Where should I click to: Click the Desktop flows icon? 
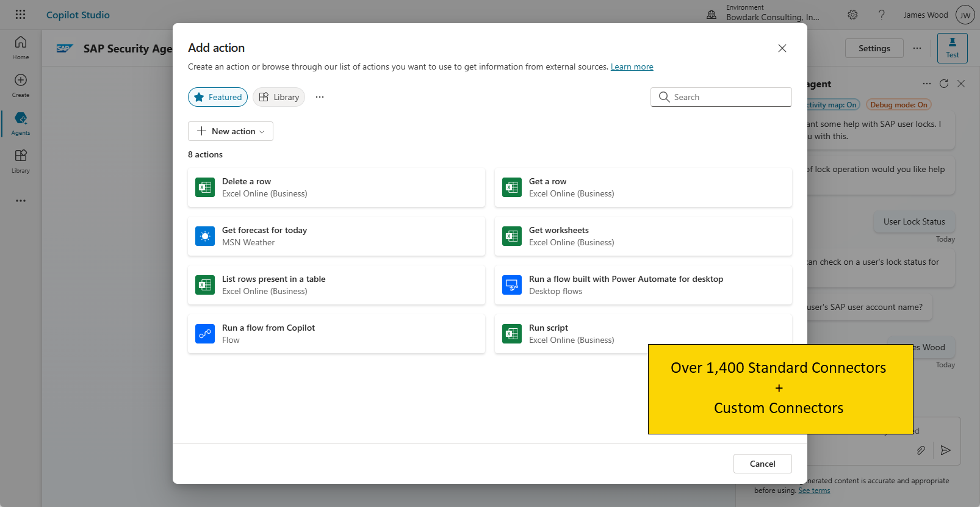(512, 285)
